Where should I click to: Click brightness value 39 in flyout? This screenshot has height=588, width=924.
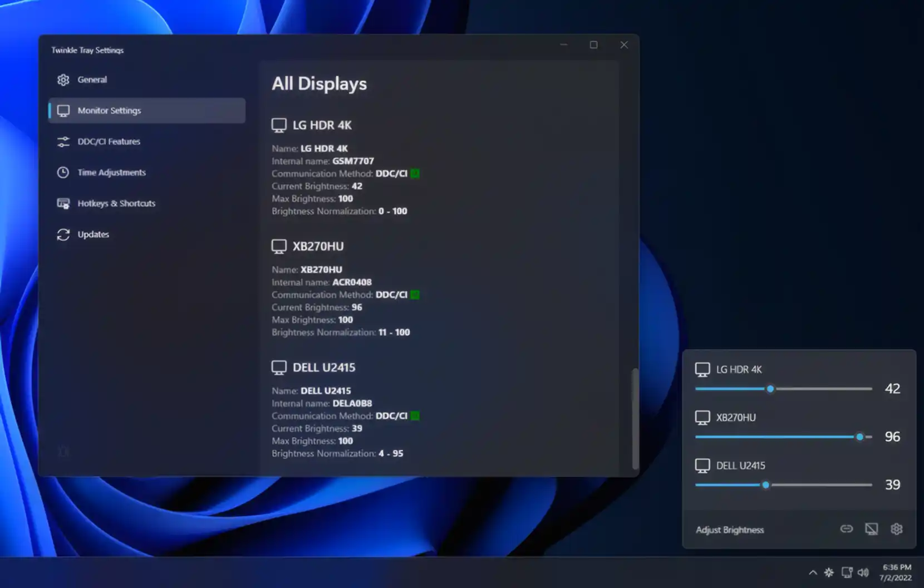pos(892,484)
